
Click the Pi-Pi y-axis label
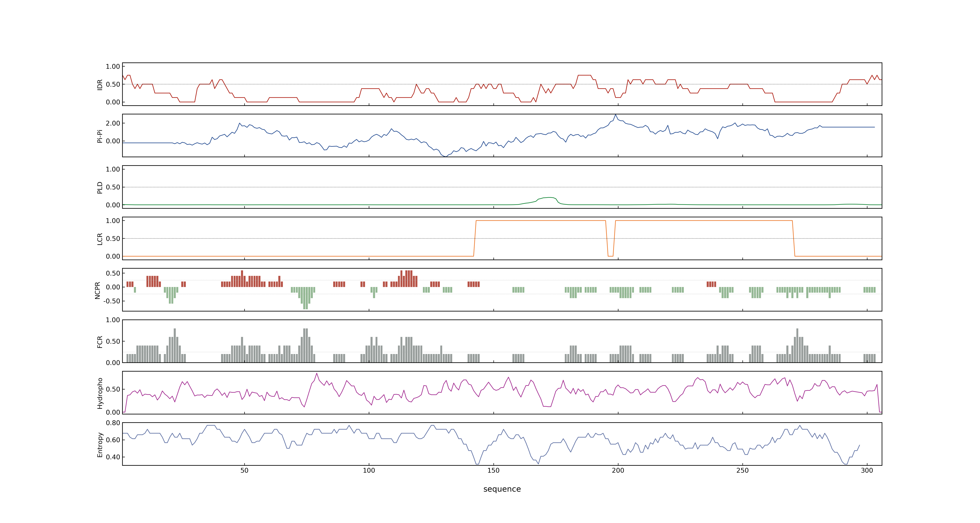(100, 136)
